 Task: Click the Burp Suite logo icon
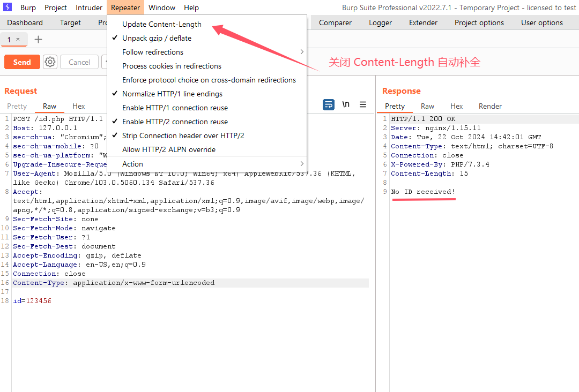[7, 7]
